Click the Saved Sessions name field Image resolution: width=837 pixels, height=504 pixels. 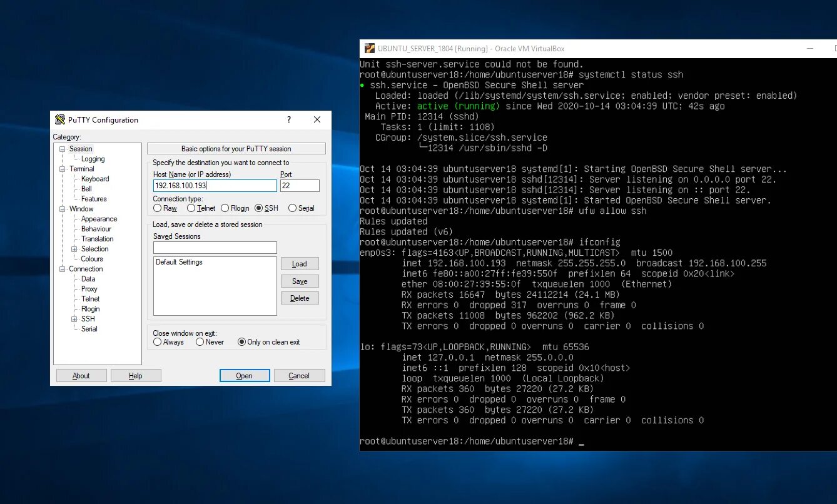(215, 248)
